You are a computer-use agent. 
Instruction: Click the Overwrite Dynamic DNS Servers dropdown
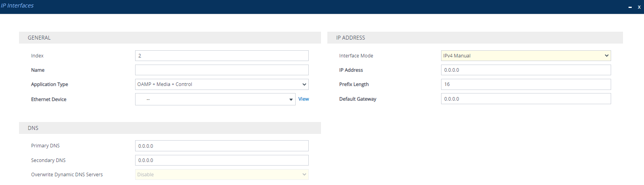point(222,175)
